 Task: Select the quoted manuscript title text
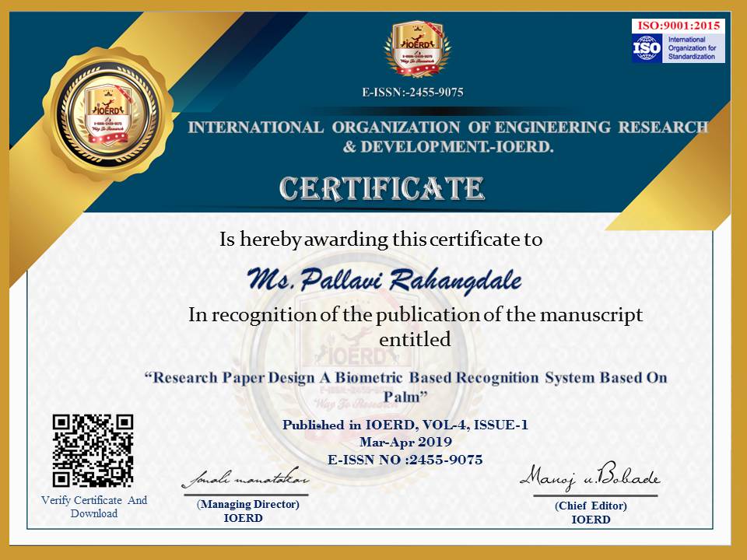tap(406, 387)
